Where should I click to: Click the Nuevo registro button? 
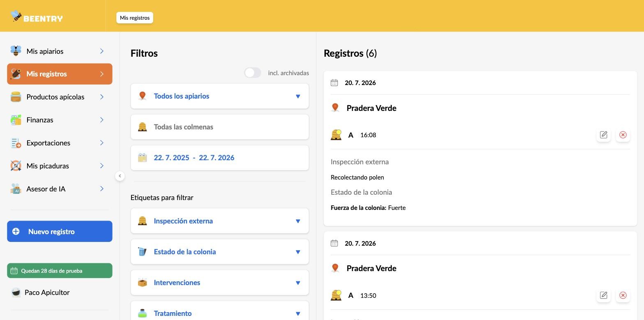point(60,231)
